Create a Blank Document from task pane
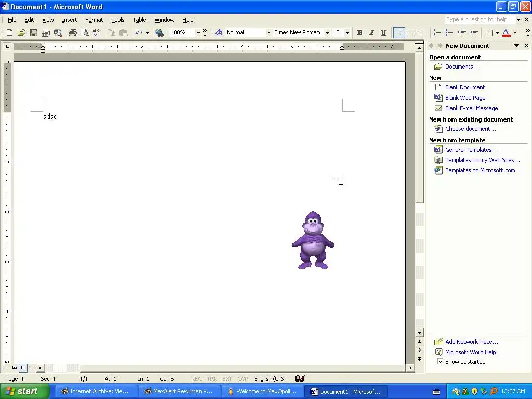 (x=465, y=87)
